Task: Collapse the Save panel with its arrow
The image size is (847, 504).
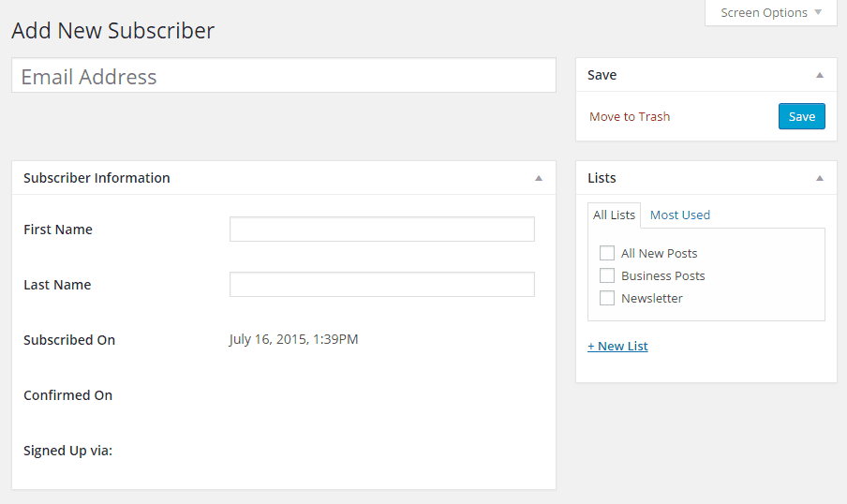Action: click(x=820, y=75)
